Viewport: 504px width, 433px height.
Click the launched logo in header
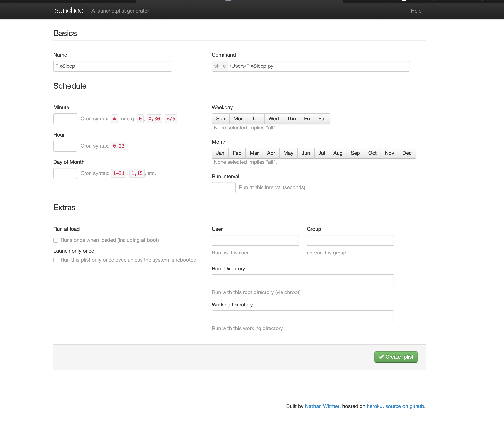point(68,11)
